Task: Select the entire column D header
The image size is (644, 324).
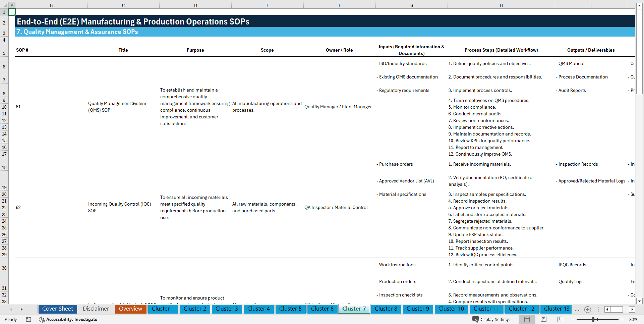Action: point(195,5)
